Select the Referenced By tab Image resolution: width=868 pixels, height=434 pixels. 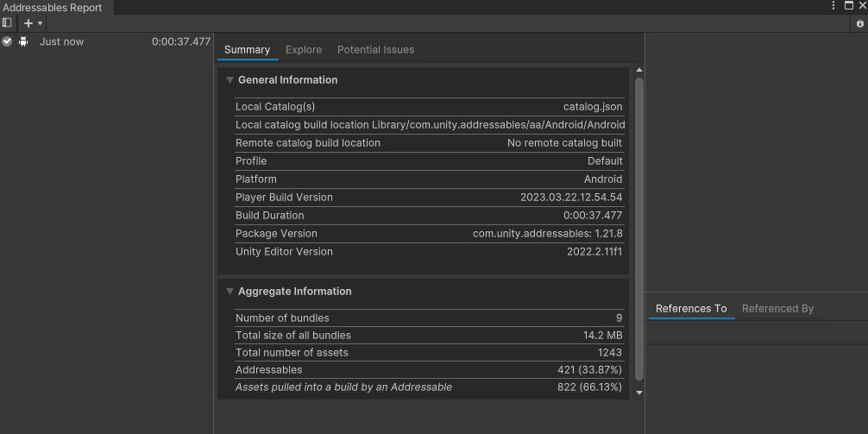(x=777, y=309)
